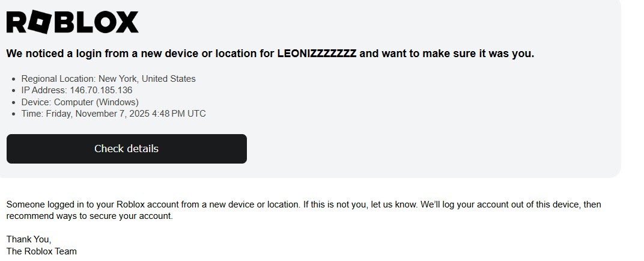Click the Computer (Windows) device text
644x261 pixels.
point(97,102)
